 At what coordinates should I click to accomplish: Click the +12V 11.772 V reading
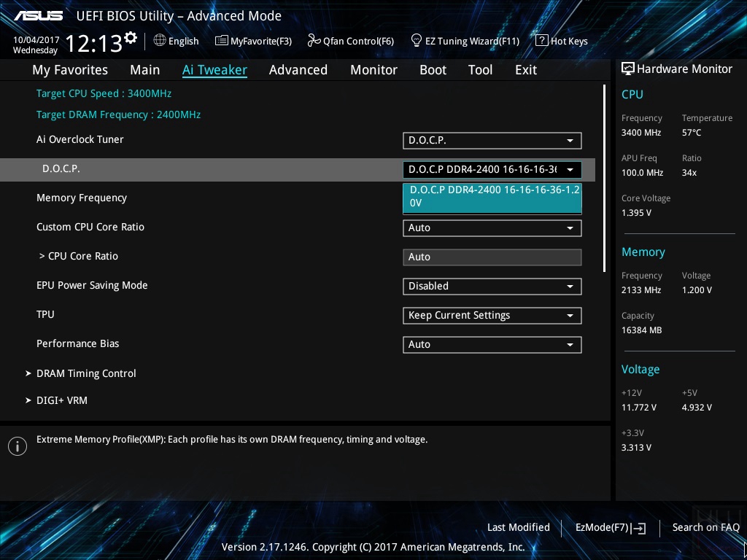click(638, 407)
